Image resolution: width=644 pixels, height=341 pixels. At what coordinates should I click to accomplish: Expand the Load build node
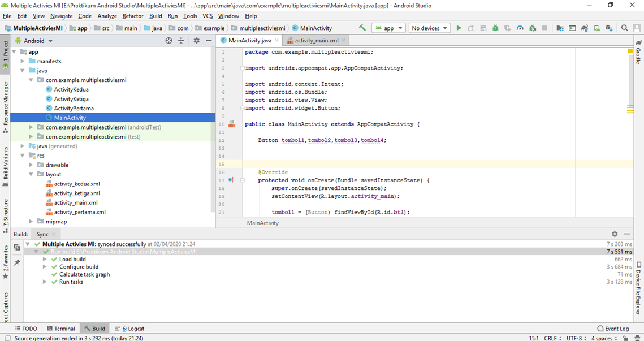click(45, 259)
